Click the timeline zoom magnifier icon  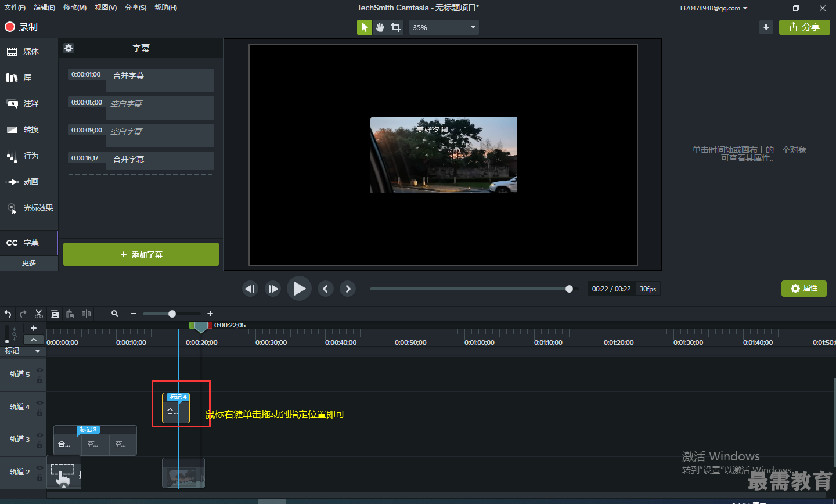click(x=115, y=314)
